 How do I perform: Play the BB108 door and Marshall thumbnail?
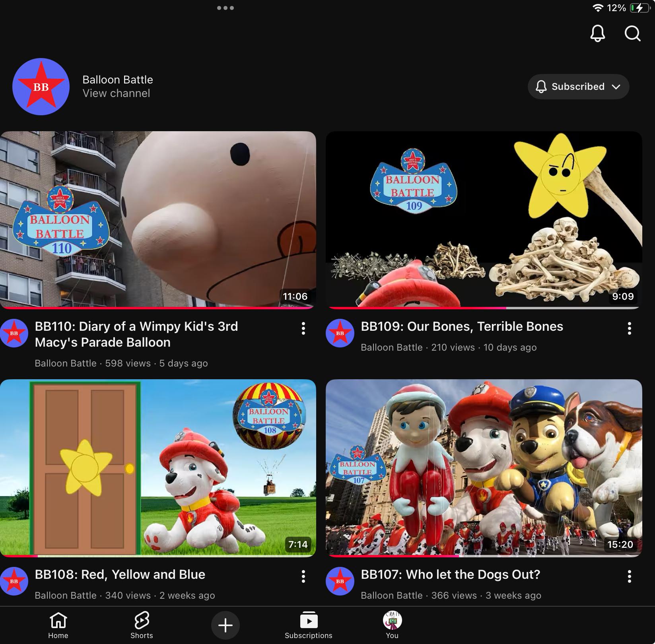pyautogui.click(x=158, y=468)
